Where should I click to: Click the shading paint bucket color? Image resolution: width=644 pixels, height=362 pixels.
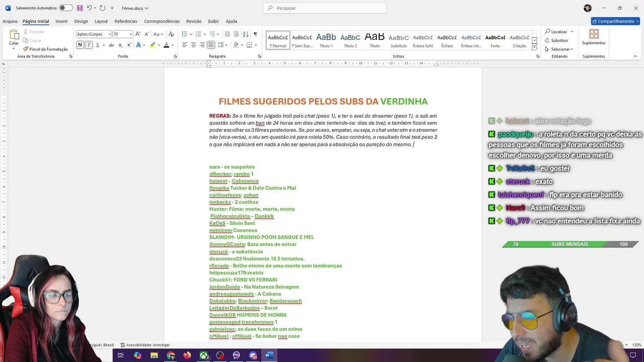[x=235, y=45]
